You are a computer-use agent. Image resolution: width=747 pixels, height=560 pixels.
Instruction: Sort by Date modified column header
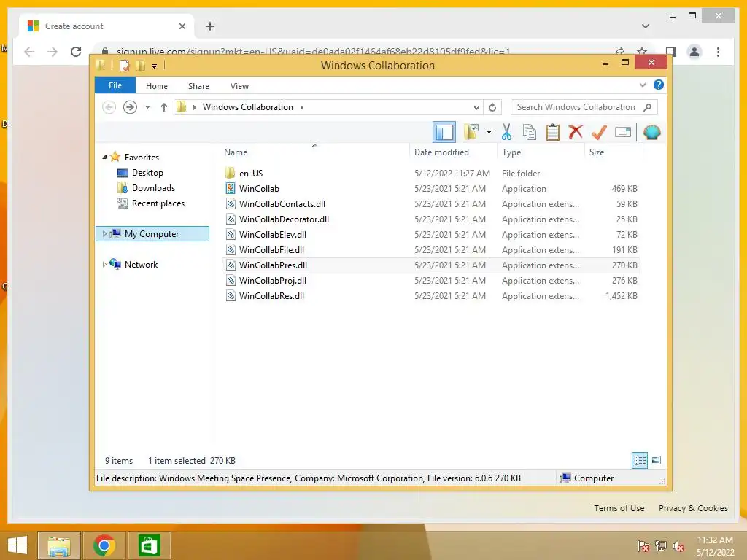[452, 152]
